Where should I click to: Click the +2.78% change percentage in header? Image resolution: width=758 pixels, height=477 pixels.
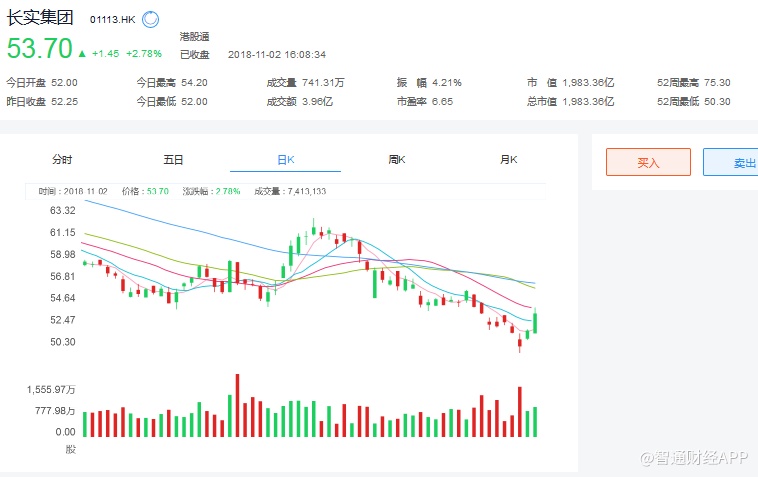(144, 54)
